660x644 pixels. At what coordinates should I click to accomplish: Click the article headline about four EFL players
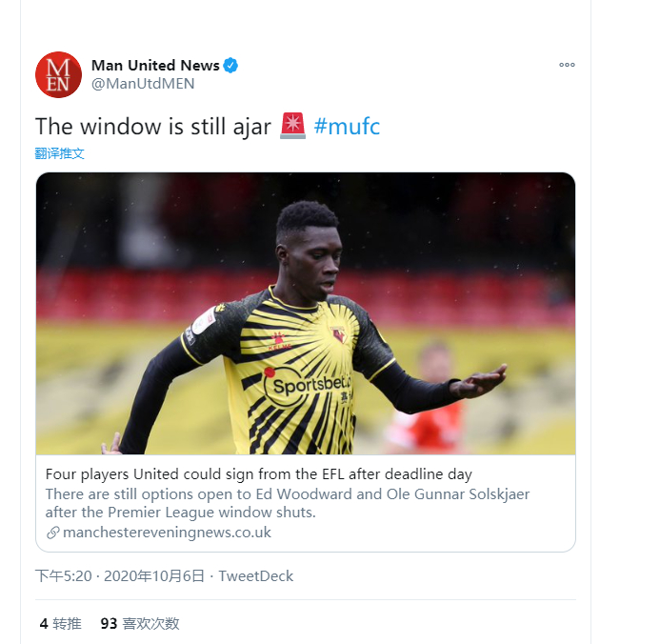(258, 474)
